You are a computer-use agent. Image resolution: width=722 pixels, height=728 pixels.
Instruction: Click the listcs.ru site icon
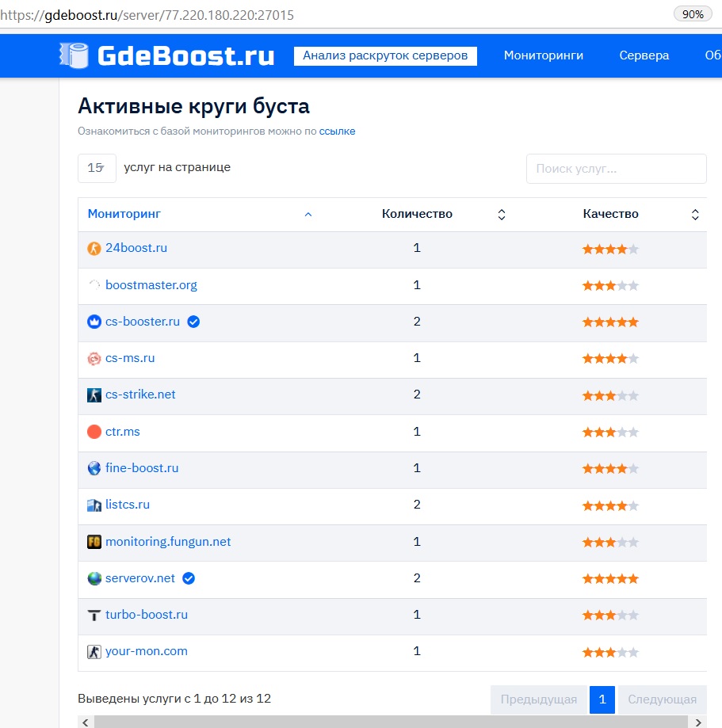click(x=94, y=505)
